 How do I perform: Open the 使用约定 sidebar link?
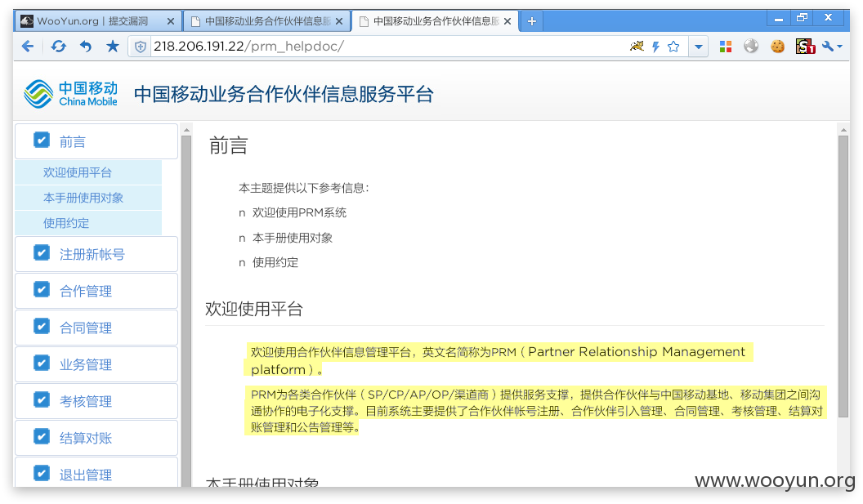[88, 223]
